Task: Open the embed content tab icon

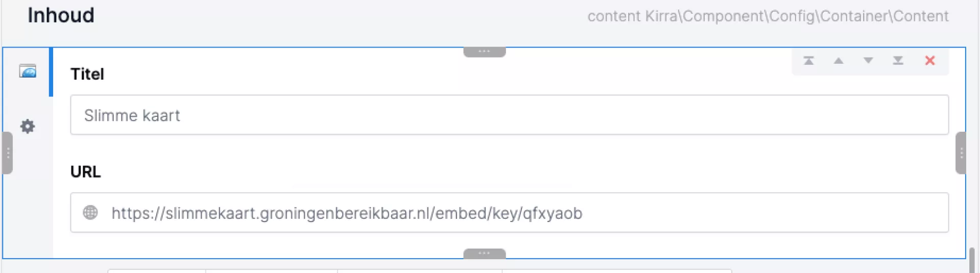Action: click(x=28, y=71)
